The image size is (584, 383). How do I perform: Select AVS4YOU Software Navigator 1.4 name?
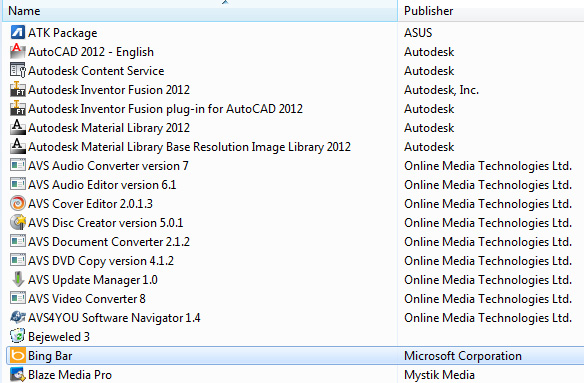114,318
